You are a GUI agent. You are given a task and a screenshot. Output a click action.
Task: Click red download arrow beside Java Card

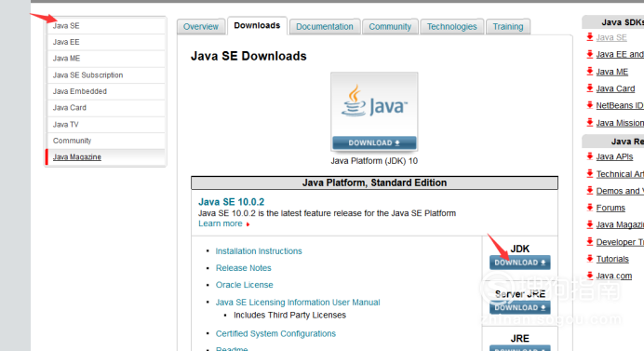[590, 88]
